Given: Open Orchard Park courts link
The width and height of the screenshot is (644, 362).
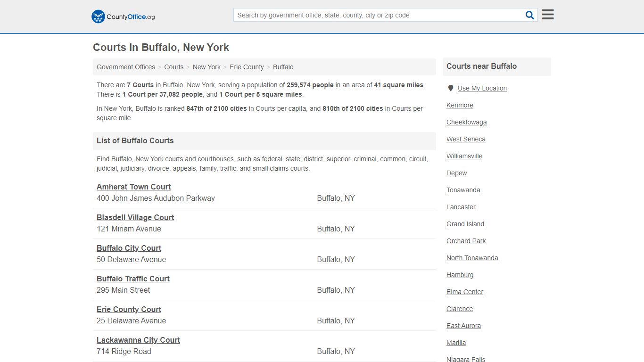Looking at the screenshot, I should (x=466, y=241).
